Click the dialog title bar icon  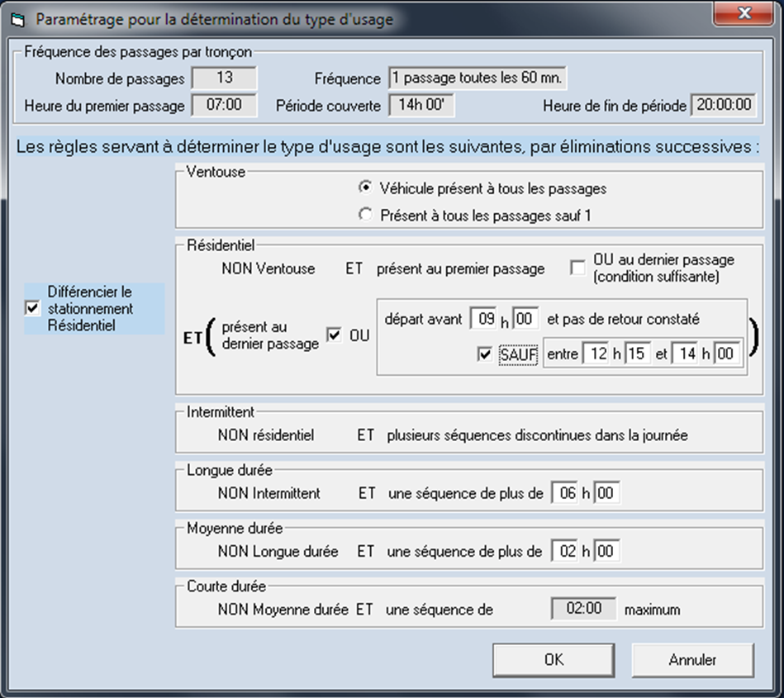click(17, 18)
